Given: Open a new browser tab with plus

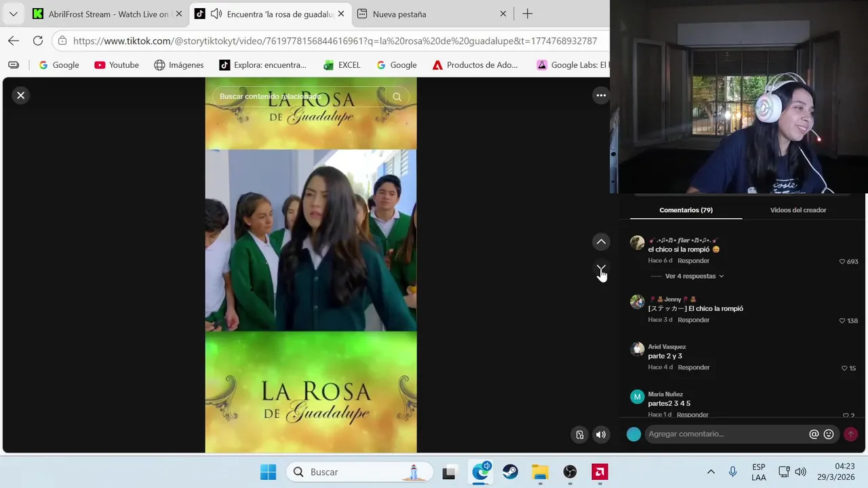Looking at the screenshot, I should pos(527,14).
